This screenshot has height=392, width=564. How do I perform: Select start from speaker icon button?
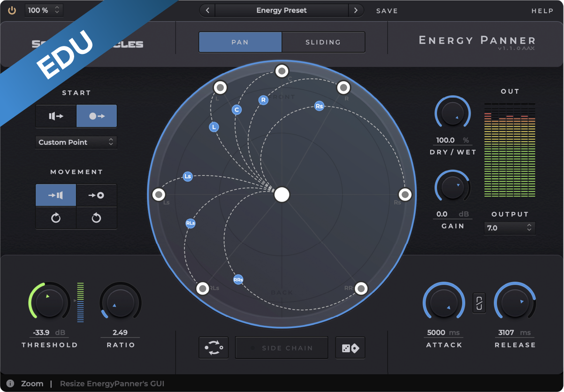pos(56,116)
